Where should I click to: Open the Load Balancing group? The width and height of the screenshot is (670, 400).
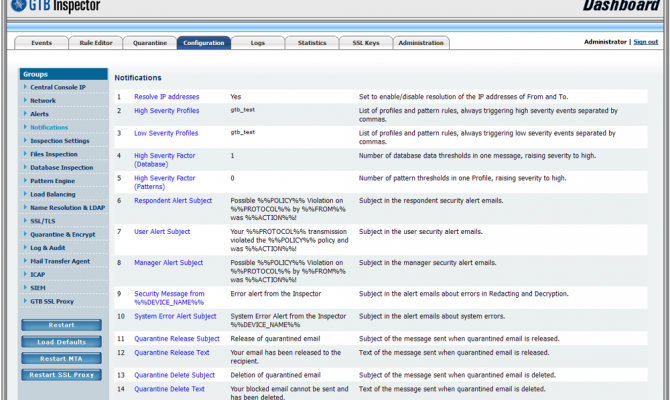[53, 194]
